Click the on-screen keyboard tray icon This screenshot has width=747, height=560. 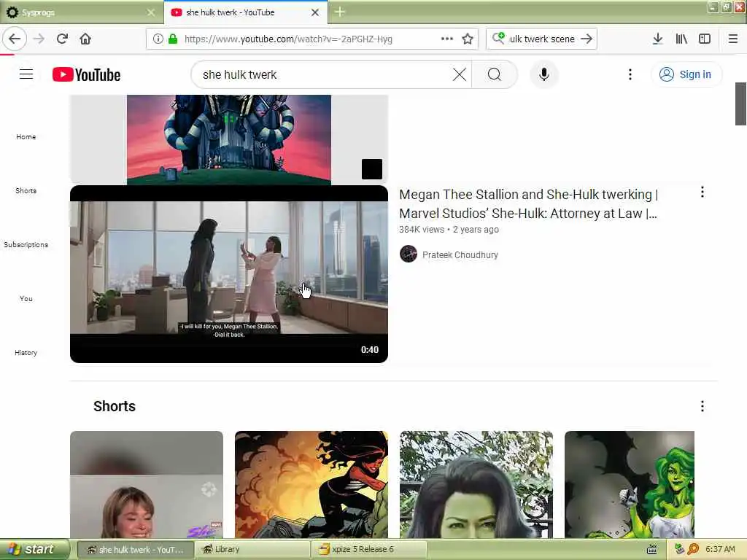point(652,550)
